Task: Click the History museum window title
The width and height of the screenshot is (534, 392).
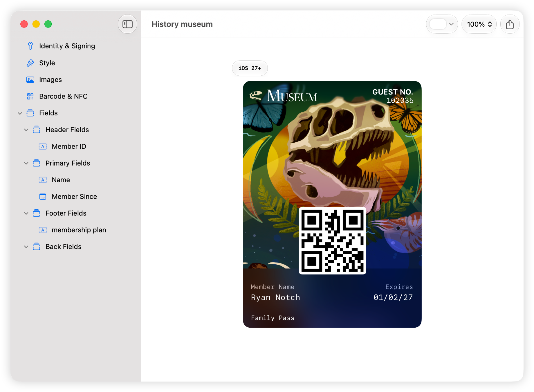Action: tap(182, 24)
